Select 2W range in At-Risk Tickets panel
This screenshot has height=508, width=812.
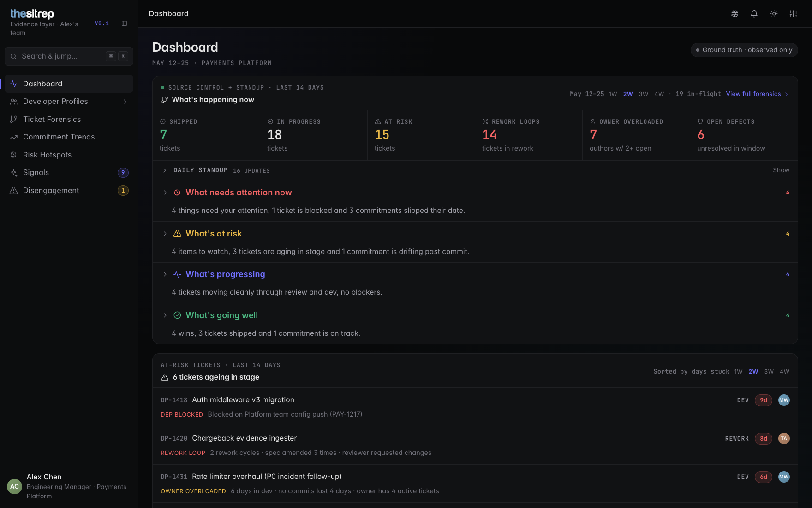[x=753, y=372]
